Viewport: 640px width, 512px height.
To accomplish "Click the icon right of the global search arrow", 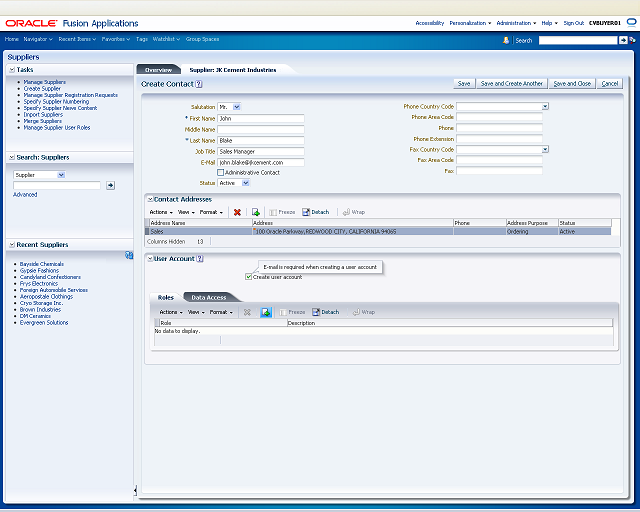I will (632, 40).
